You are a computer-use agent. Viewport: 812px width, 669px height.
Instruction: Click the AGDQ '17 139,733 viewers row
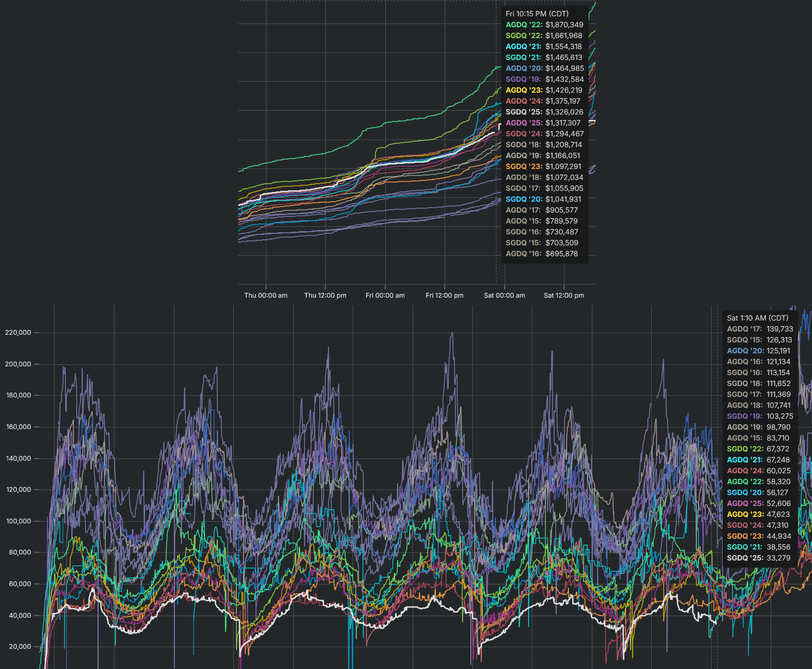[x=760, y=329]
